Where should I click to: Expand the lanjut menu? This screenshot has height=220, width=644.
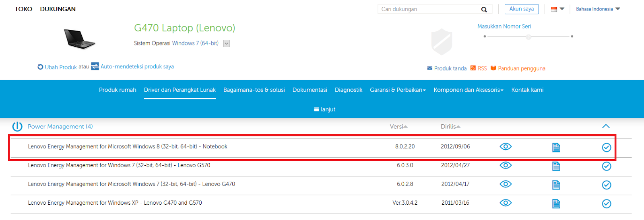[324, 109]
